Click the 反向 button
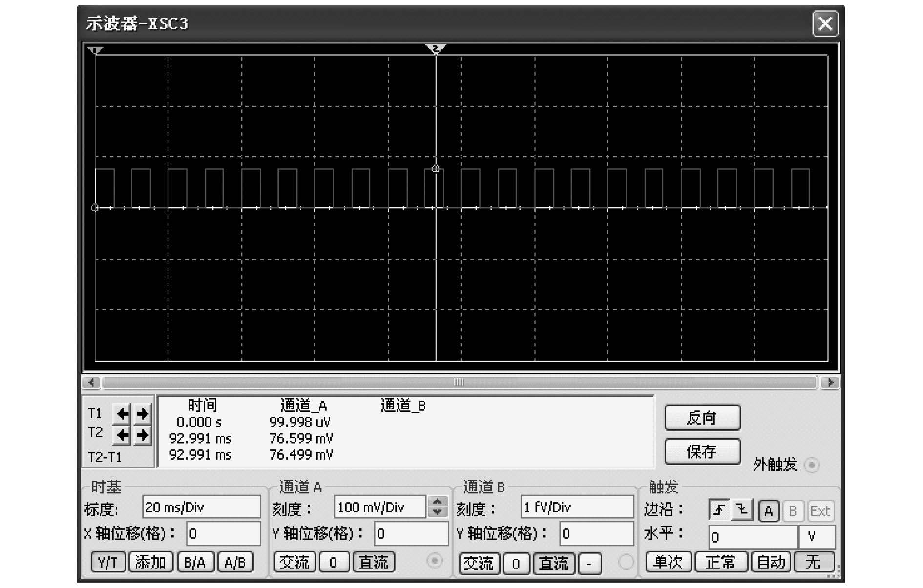Screen dimensions: 923x588 click(x=702, y=418)
